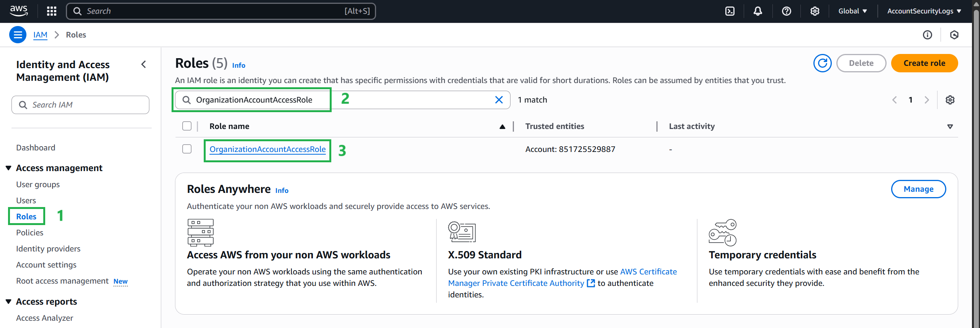Image resolution: width=980 pixels, height=328 pixels.
Task: Check the select-all roles checkbox
Action: coord(187,126)
